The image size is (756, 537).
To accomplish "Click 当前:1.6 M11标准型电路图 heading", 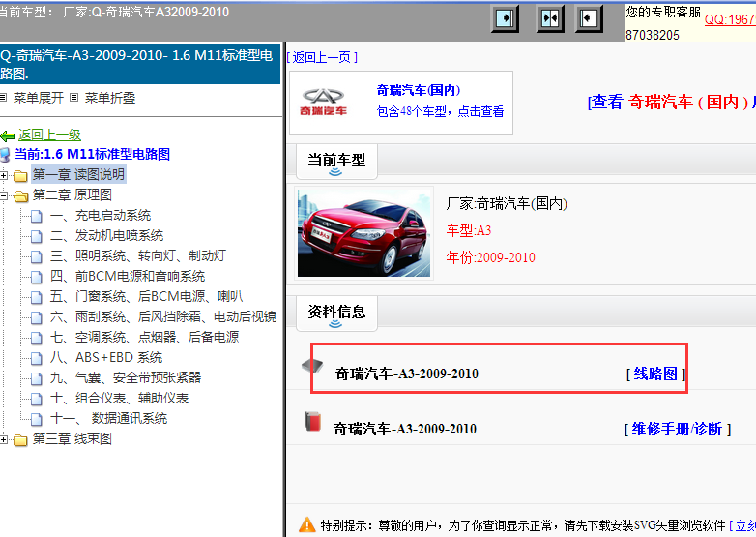I will [x=92, y=155].
